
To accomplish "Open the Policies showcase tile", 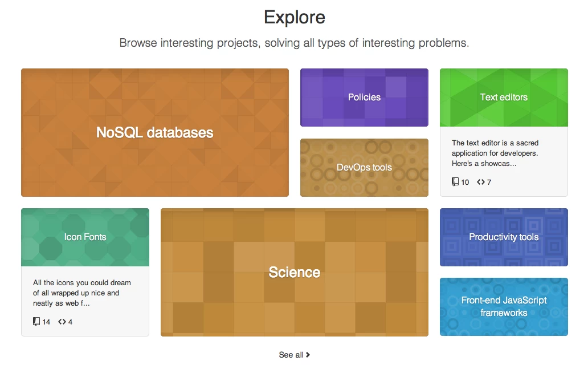I will pos(364,98).
